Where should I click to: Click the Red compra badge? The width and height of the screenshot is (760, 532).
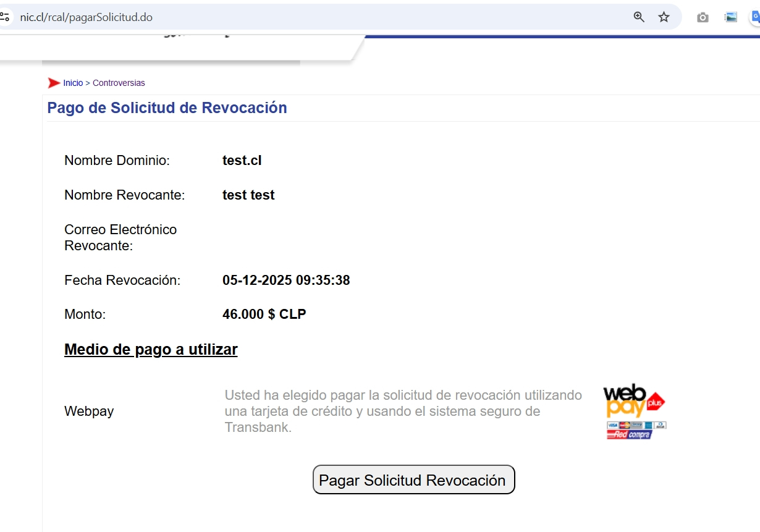click(x=629, y=433)
